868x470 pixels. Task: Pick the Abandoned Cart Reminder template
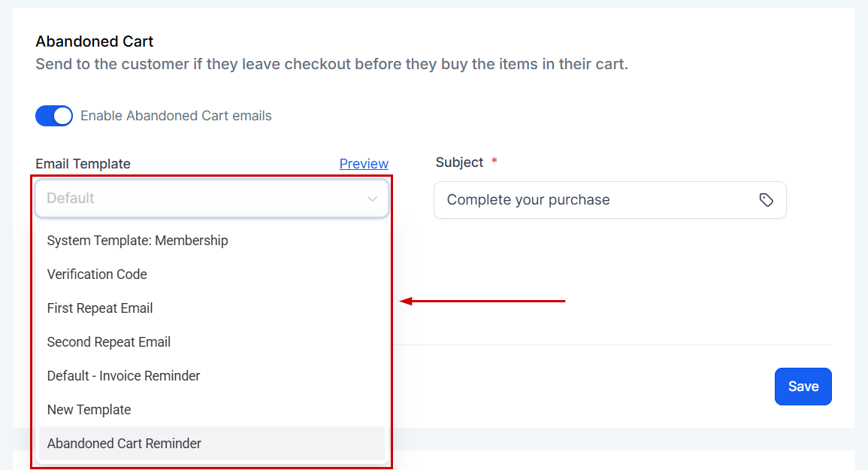coord(124,444)
